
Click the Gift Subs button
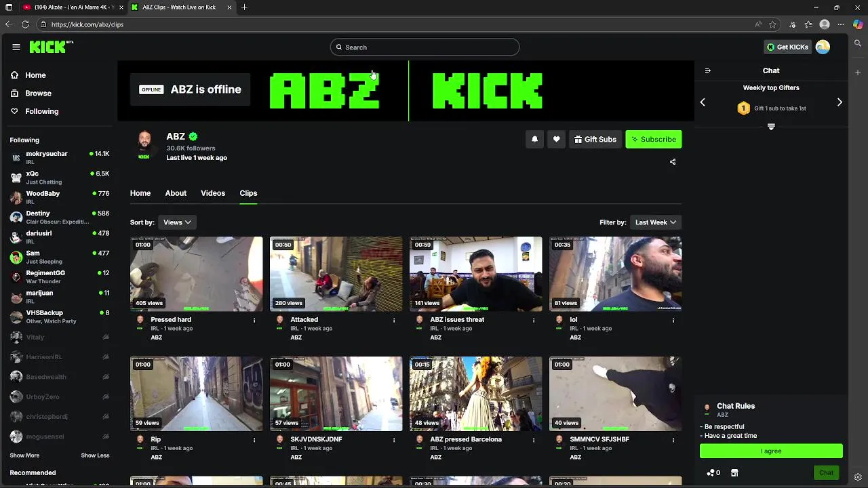[595, 139]
